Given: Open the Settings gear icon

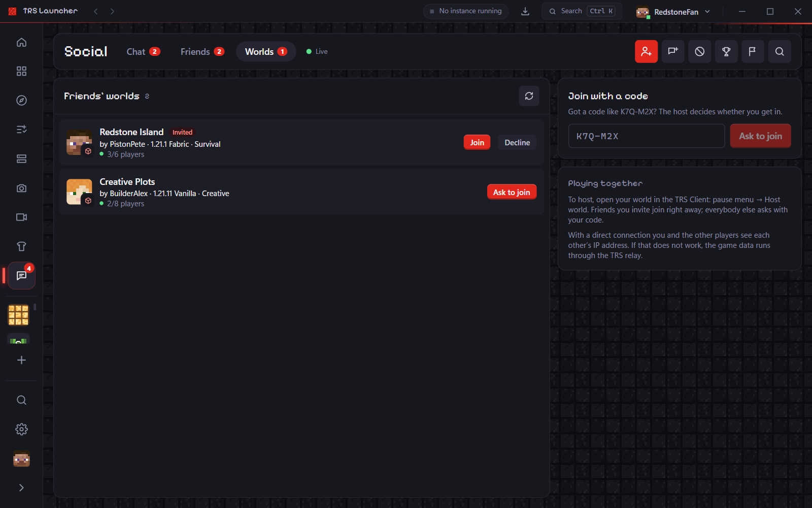Looking at the screenshot, I should pyautogui.click(x=21, y=429).
